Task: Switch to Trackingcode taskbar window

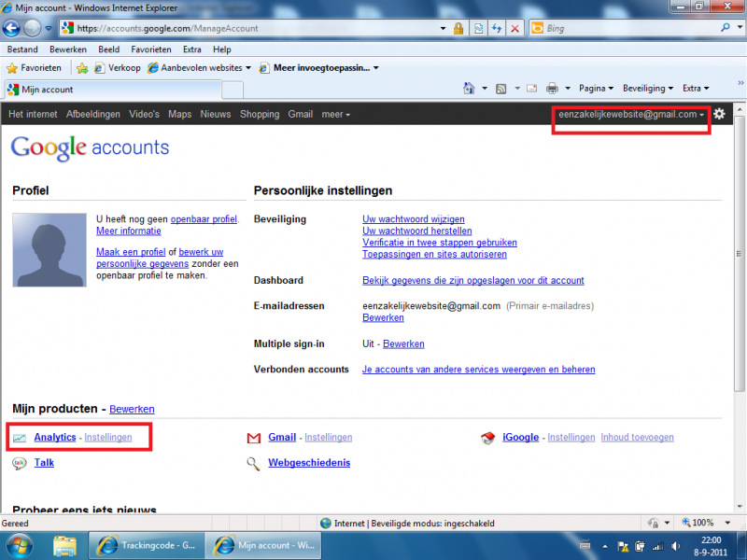Action: coord(147,544)
